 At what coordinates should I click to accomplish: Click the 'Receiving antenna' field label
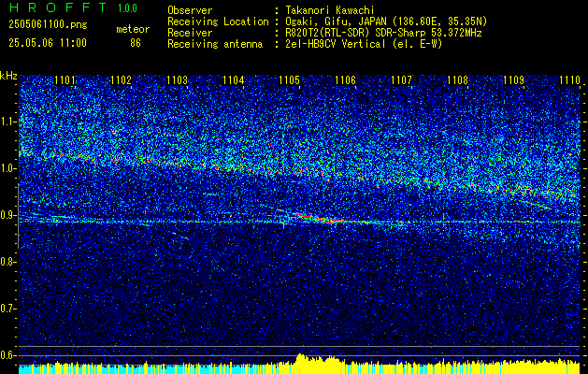click(x=215, y=44)
